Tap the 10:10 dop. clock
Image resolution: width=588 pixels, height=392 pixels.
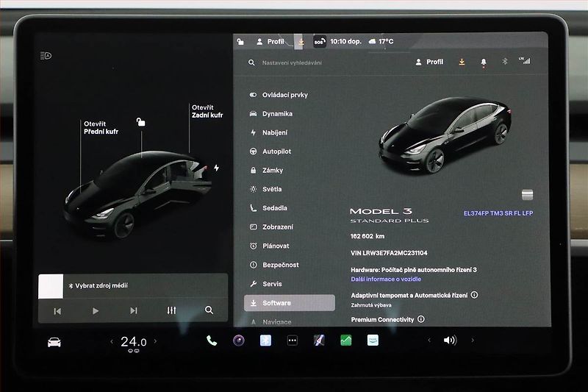tap(345, 41)
